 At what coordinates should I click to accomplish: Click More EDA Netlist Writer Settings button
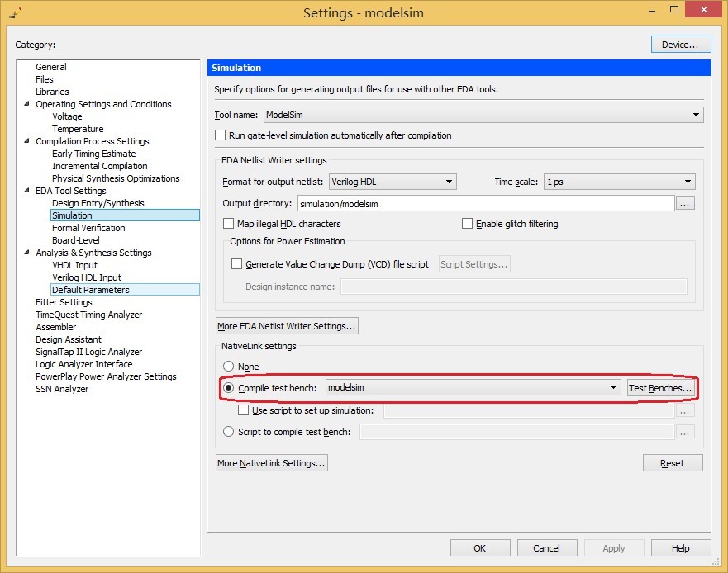pyautogui.click(x=287, y=326)
